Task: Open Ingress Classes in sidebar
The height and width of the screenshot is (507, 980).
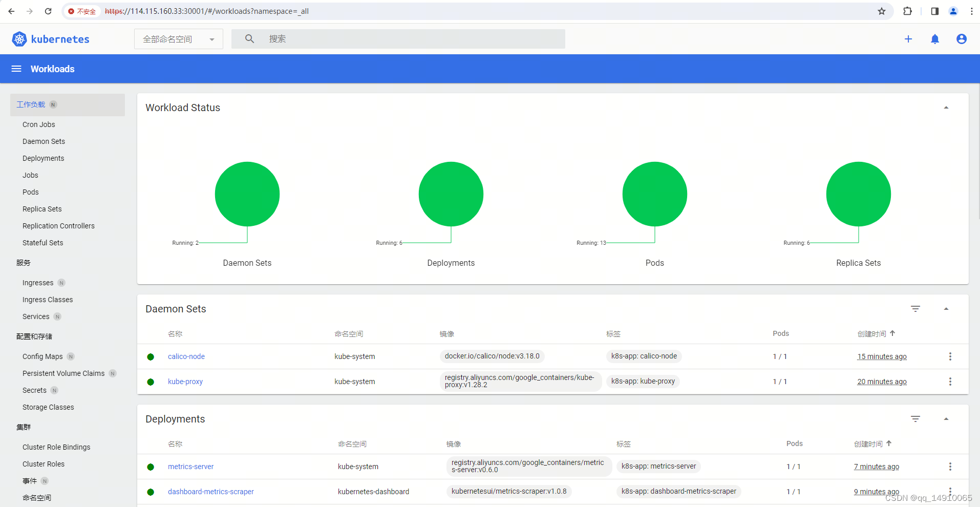Action: (x=48, y=300)
